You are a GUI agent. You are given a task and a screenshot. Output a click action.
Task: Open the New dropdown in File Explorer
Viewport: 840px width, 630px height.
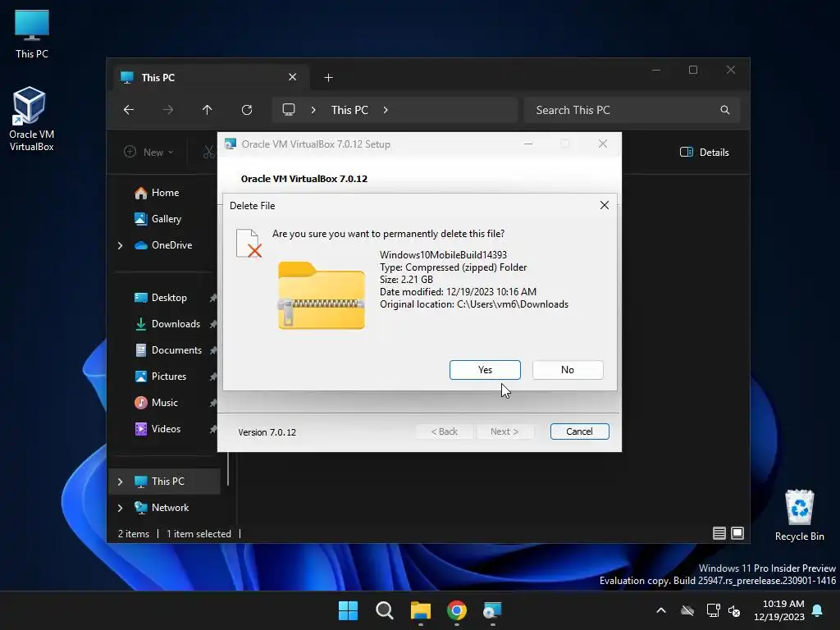pos(148,152)
